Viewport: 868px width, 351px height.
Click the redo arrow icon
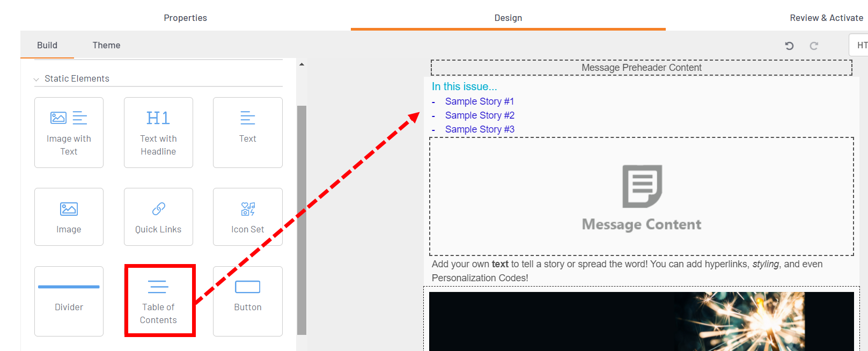(814, 46)
